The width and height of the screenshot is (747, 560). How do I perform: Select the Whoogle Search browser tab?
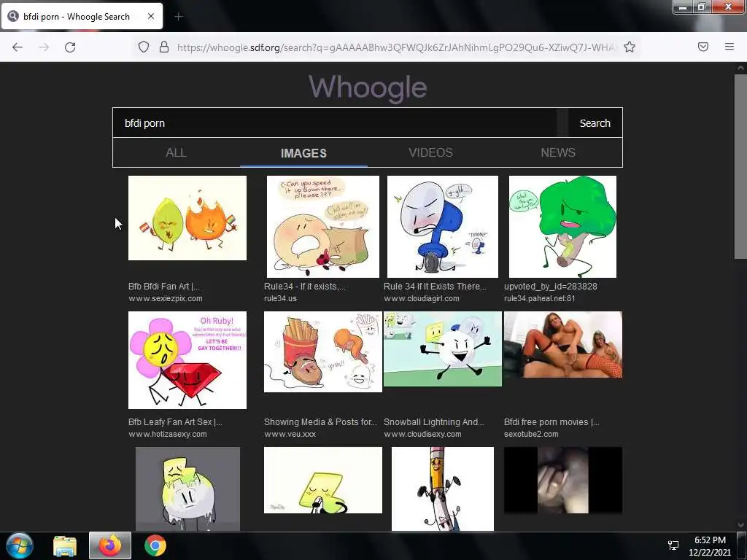coord(82,16)
